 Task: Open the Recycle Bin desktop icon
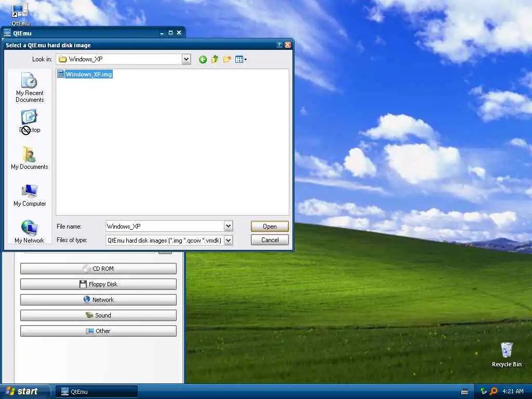click(x=507, y=354)
